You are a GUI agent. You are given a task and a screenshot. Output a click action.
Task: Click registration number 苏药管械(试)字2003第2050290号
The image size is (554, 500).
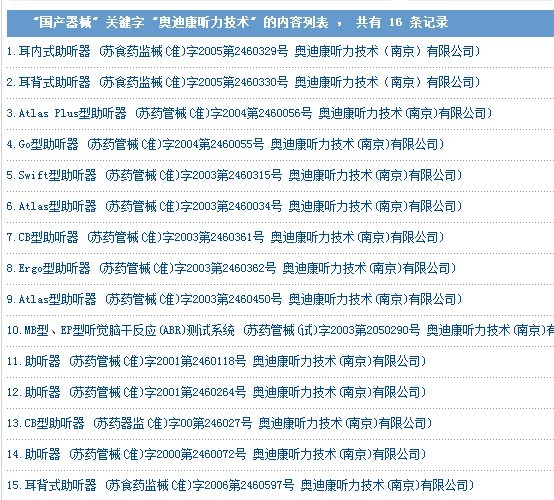pos(332,330)
